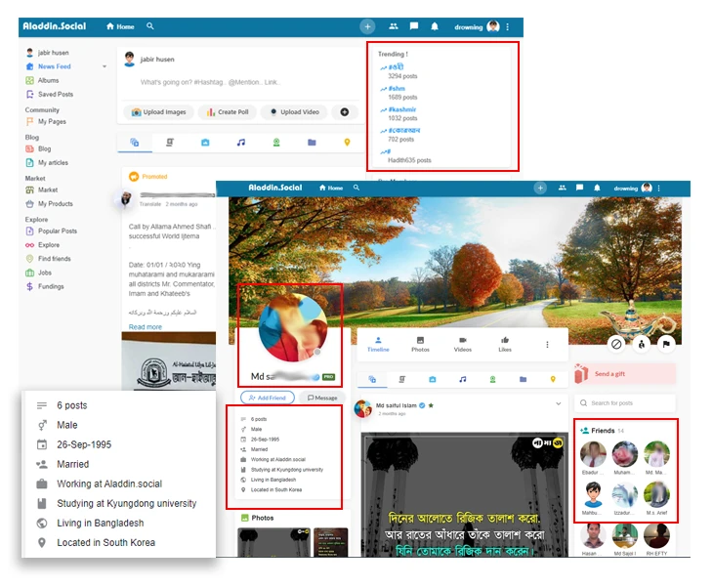Image resolution: width=713 pixels, height=588 pixels.
Task: Open messages icon in back window header
Action: coord(414,26)
